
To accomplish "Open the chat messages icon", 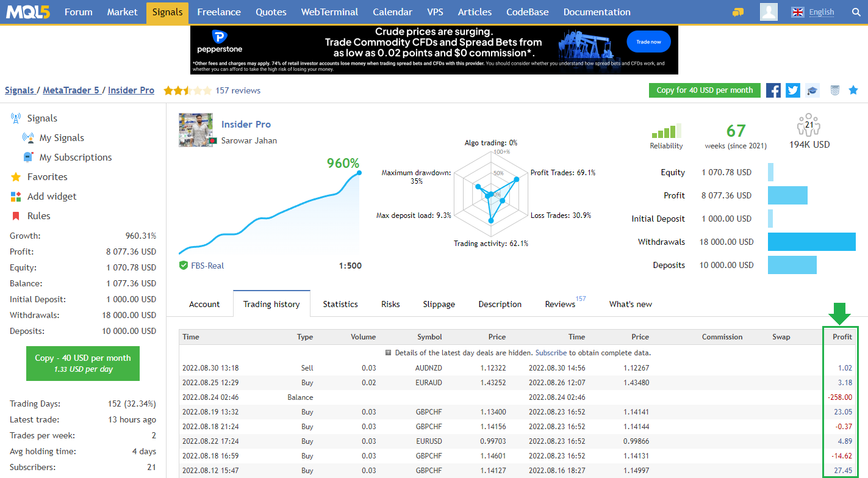I will pos(738,12).
